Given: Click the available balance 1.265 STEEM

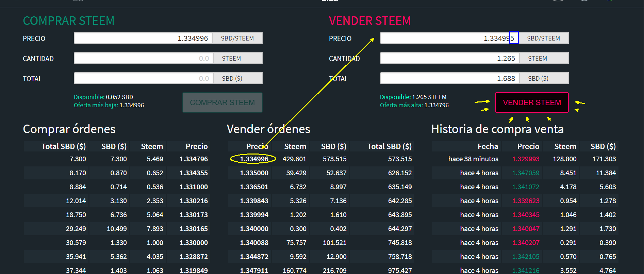Looking at the screenshot, I should 429,97.
